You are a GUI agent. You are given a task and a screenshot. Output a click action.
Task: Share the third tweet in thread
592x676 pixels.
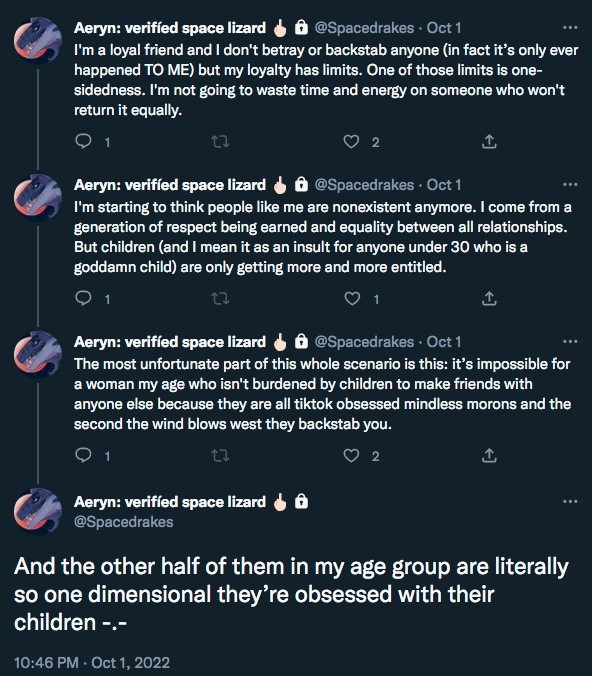coord(489,455)
